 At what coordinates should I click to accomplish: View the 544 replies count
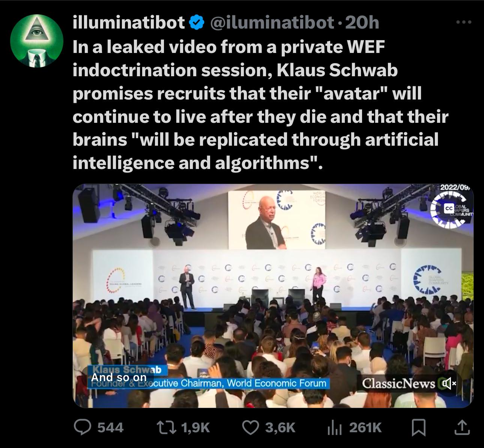pyautogui.click(x=110, y=427)
